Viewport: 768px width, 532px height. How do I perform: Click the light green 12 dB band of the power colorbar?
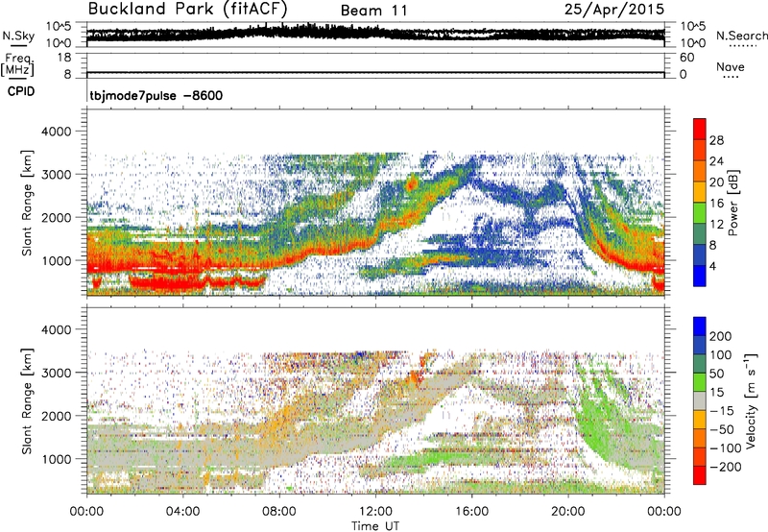click(x=700, y=213)
